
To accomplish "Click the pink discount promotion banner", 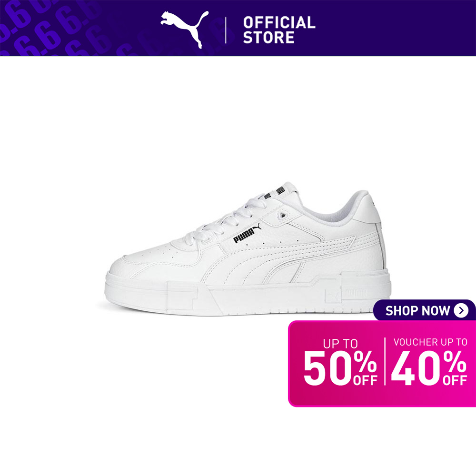I will 382,364.
